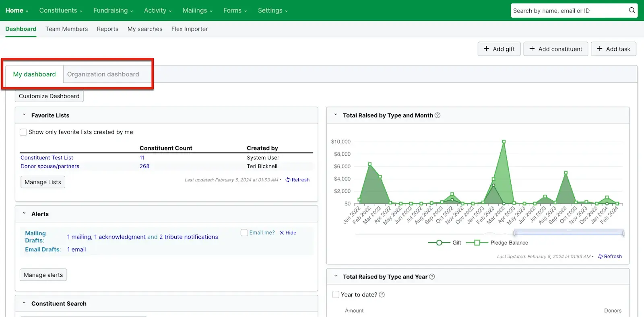644x317 pixels.
Task: Open the Donor spouse/partners list
Action: pyautogui.click(x=50, y=166)
